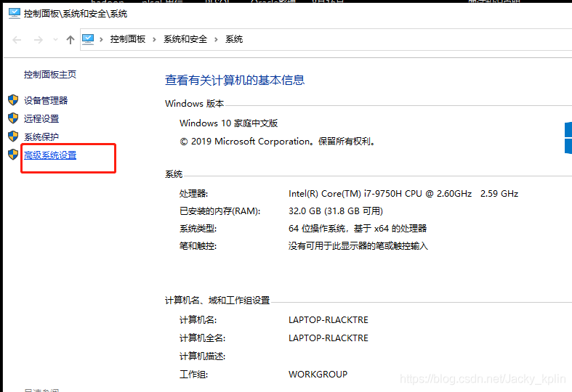The width and height of the screenshot is (572, 392).
Task: Click the computer icon in the address bar
Action: point(88,39)
